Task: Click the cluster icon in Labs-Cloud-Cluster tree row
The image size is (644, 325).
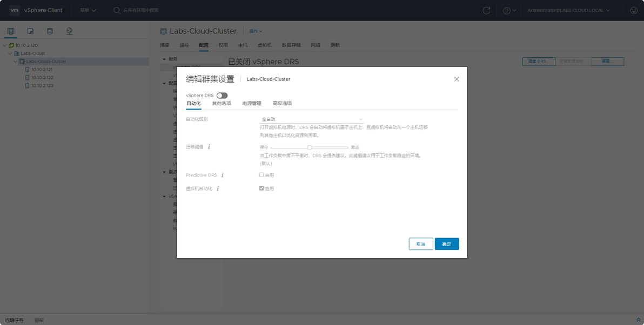Action: pyautogui.click(x=22, y=61)
